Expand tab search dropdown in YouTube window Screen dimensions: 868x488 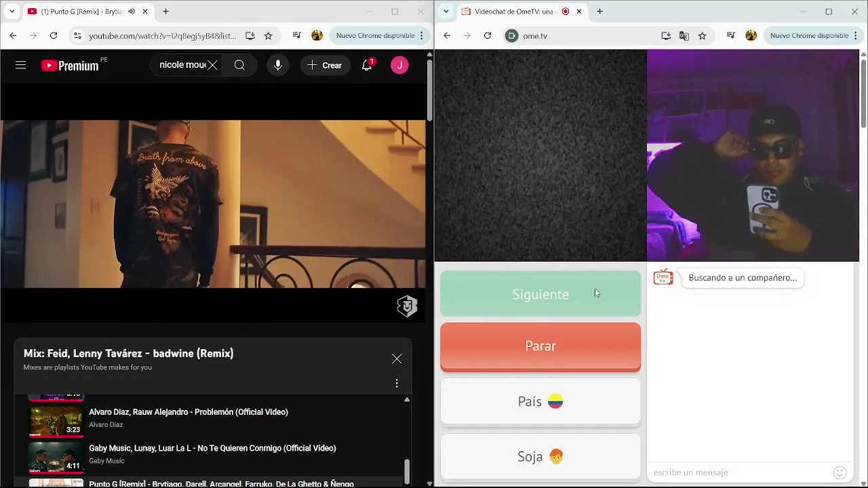pyautogui.click(x=12, y=12)
